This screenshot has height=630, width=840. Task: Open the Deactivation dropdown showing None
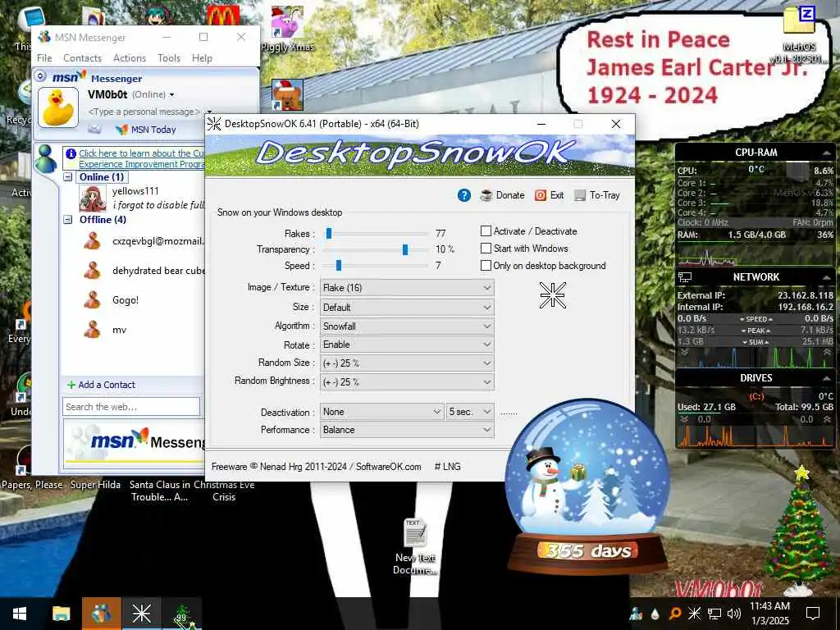pos(382,412)
